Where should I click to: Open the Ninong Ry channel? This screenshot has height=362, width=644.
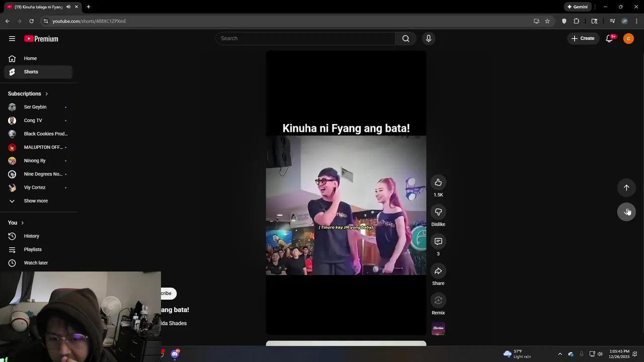38,161
